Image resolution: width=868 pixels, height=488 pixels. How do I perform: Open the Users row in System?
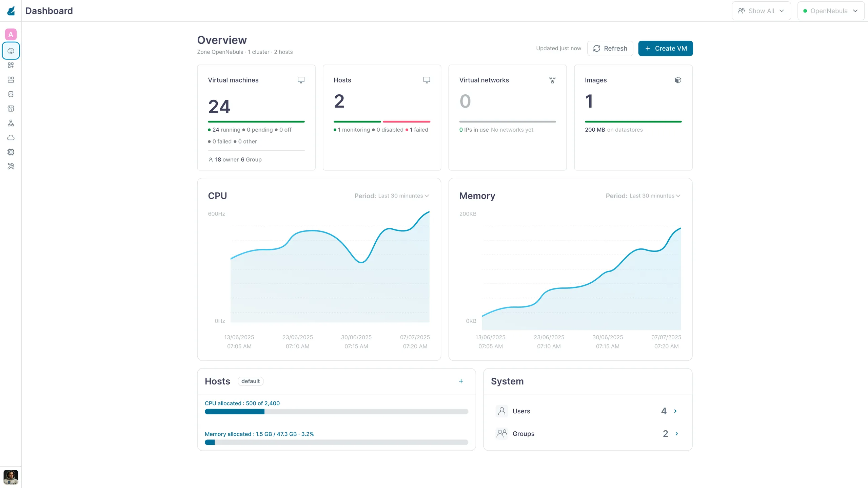click(x=588, y=411)
